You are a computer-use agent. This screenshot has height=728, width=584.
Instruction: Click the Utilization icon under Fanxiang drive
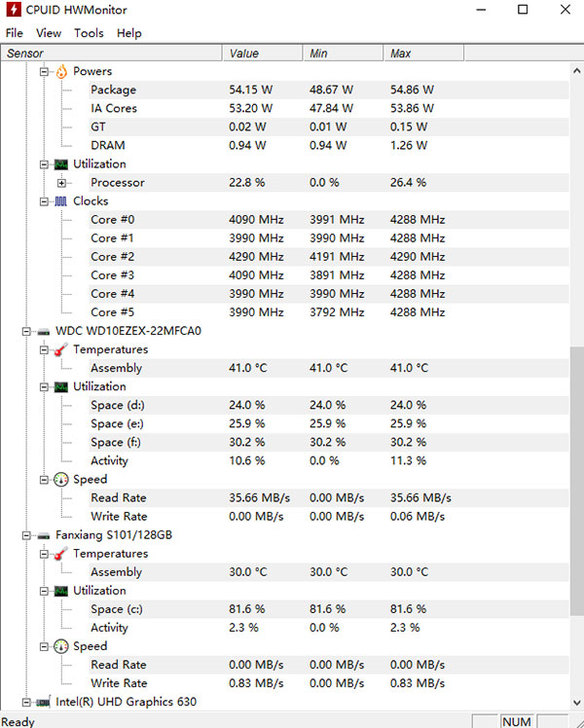(x=61, y=591)
